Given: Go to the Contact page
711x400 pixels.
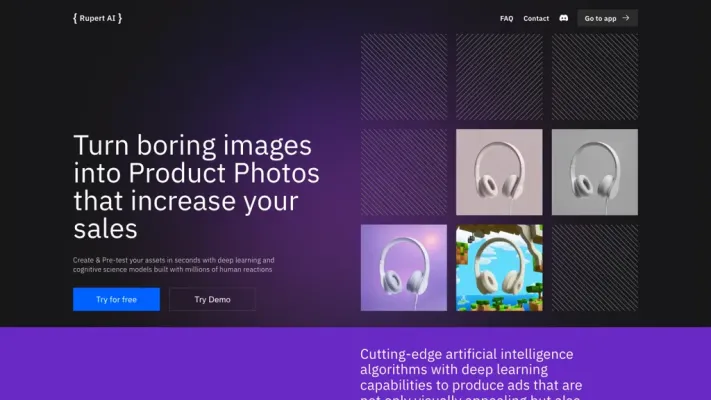Looking at the screenshot, I should (536, 18).
